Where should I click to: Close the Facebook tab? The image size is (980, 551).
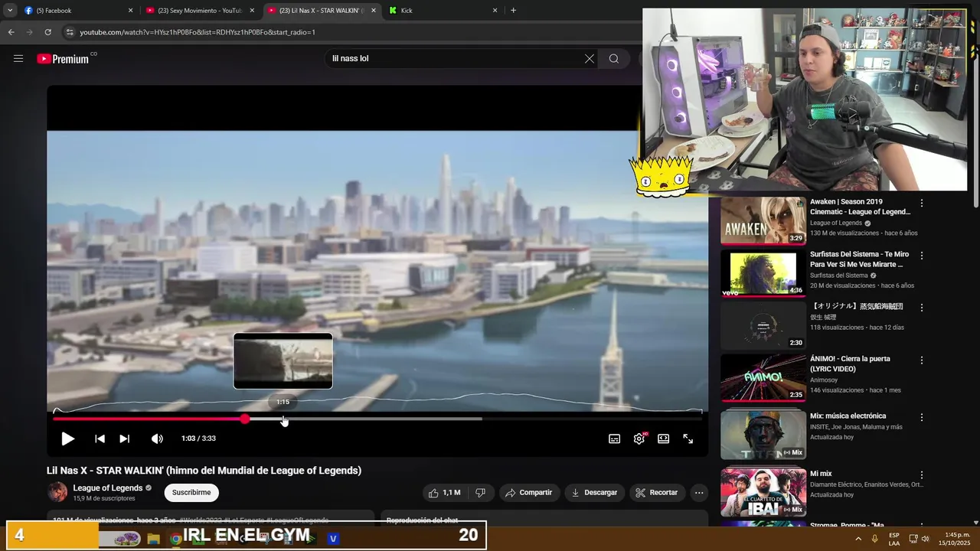pyautogui.click(x=130, y=11)
